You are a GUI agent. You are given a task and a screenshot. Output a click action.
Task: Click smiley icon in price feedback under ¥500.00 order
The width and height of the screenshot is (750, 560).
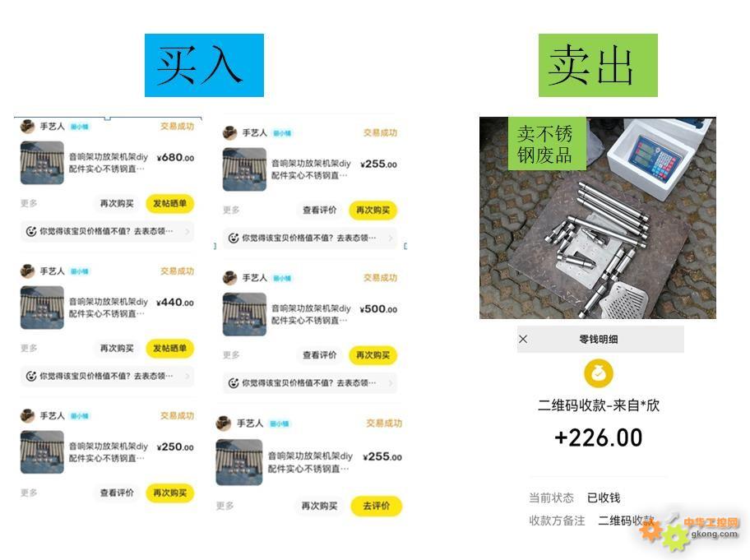click(234, 383)
